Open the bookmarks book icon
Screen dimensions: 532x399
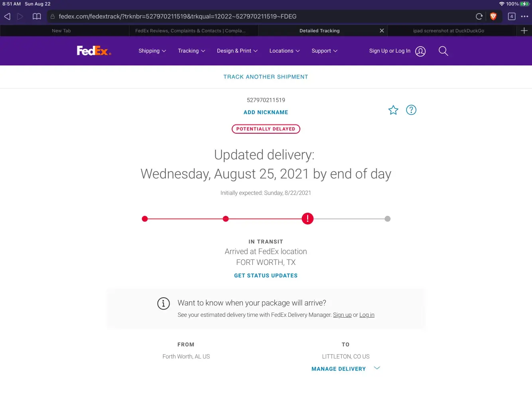pyautogui.click(x=37, y=16)
